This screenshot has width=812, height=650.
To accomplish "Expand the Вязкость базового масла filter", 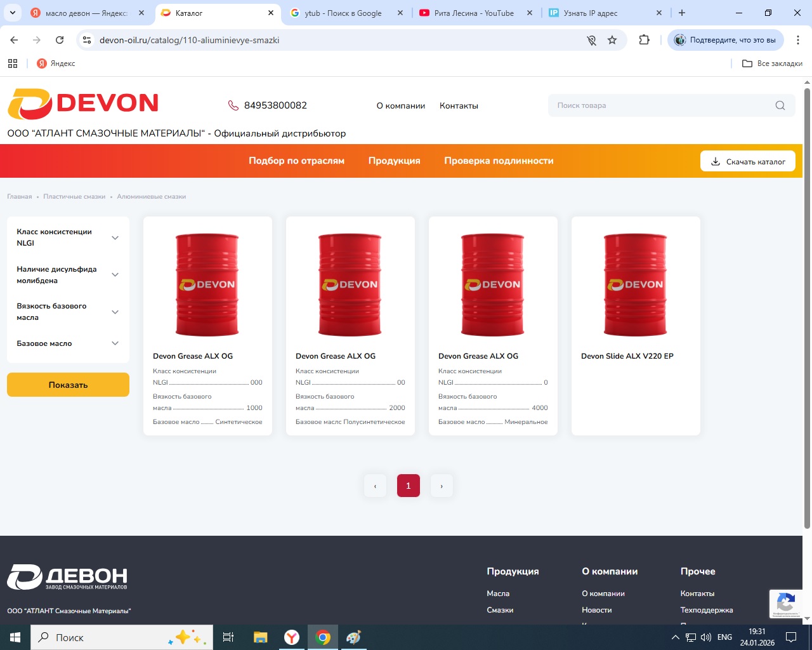I will 68,312.
